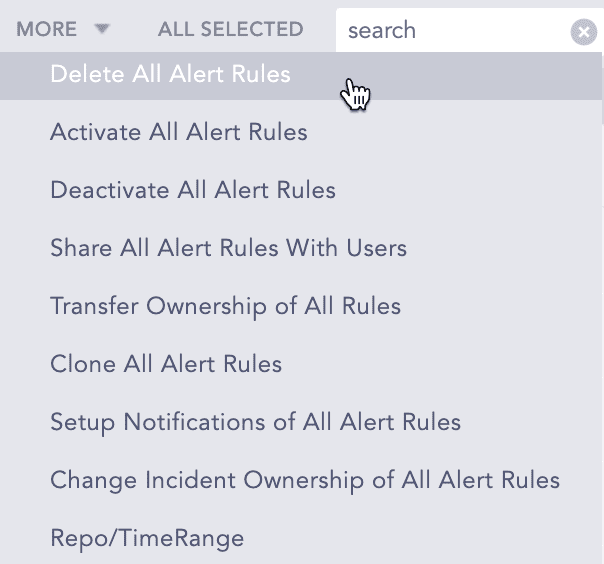The height and width of the screenshot is (564, 604).
Task: Open the MORE menu label
Action: (46, 29)
